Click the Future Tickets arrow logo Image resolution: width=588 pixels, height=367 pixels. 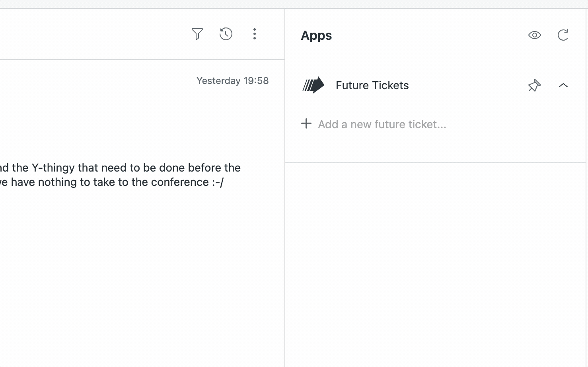point(313,85)
